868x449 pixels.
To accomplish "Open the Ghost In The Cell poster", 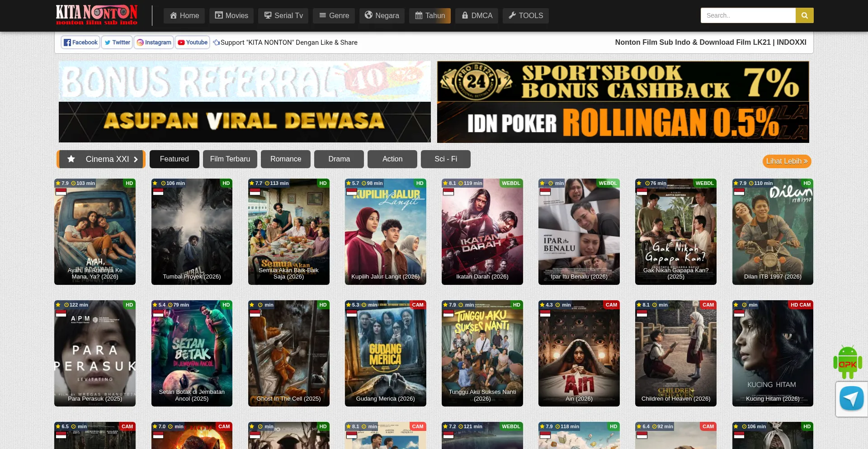I will [x=289, y=353].
